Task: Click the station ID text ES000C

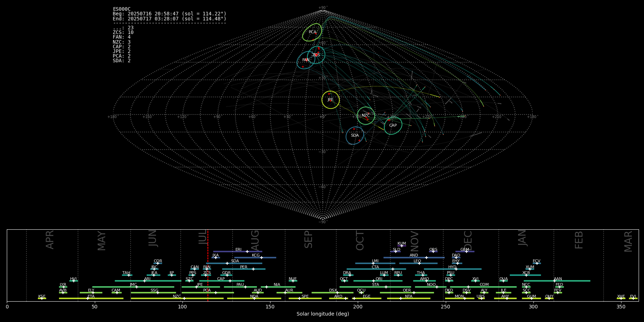Action: tap(122, 9)
